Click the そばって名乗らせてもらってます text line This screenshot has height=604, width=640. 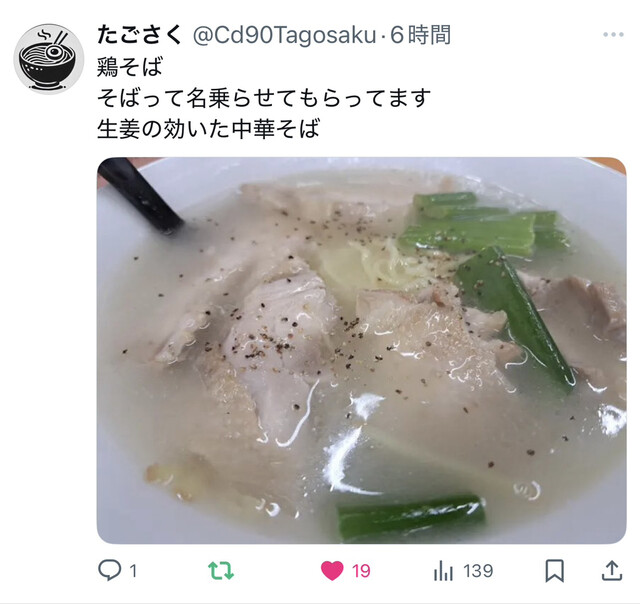(264, 98)
